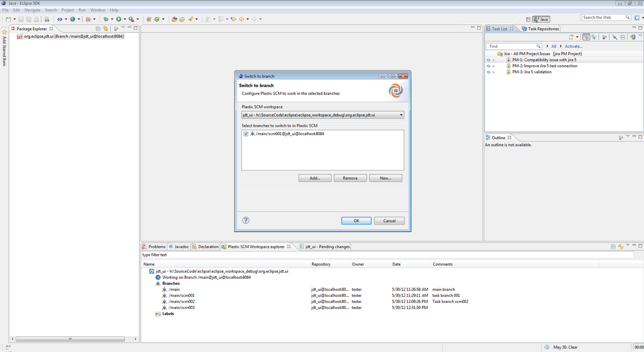The image size is (644, 352).
Task: Click the External Tools run icon
Action: [131, 19]
